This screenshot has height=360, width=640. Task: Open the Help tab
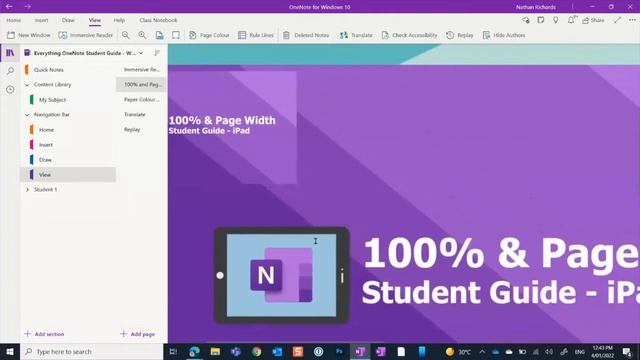coord(119,20)
